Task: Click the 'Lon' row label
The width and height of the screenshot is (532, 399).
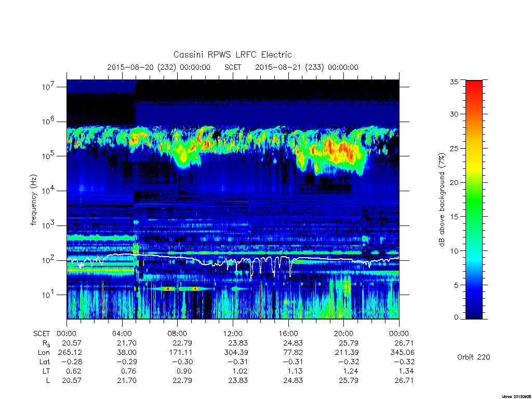Action: click(44, 353)
